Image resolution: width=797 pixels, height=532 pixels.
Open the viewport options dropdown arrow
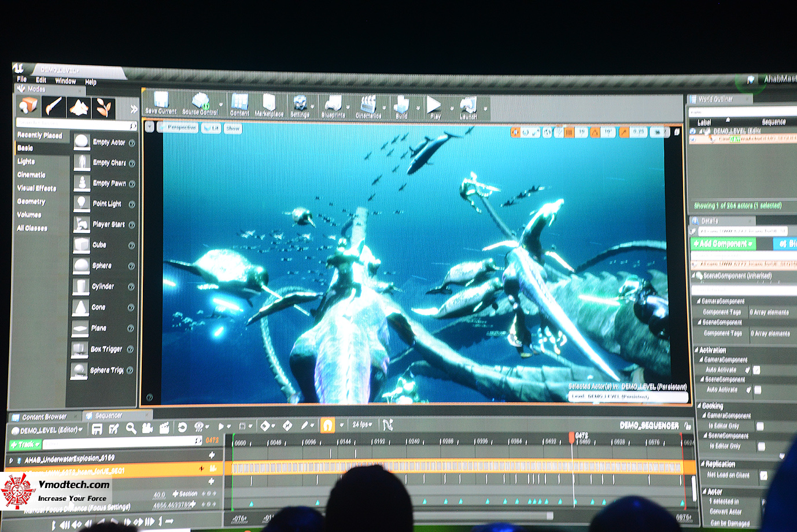coord(149,127)
